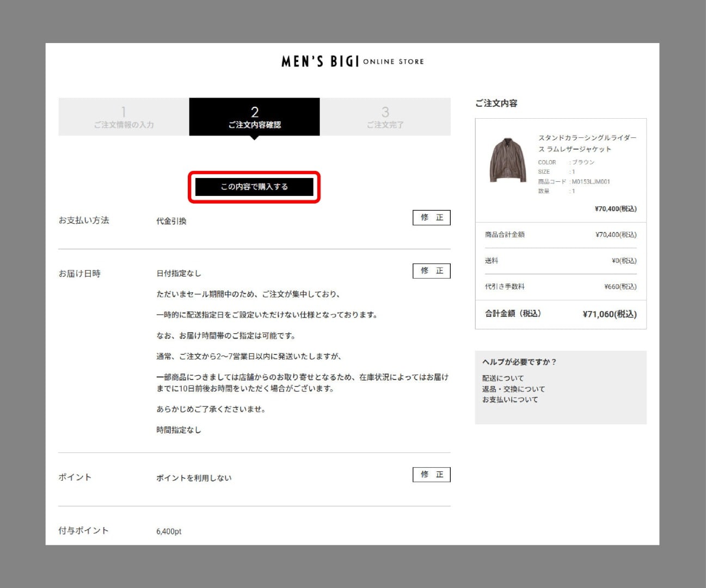The width and height of the screenshot is (706, 588).
Task: Click the product code M0153LJM001
Action: pyautogui.click(x=591, y=182)
